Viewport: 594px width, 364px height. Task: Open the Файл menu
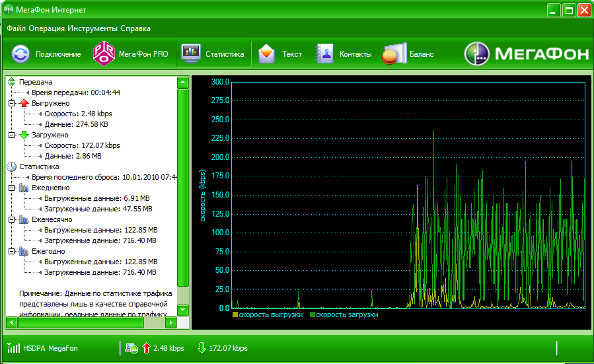[x=17, y=28]
